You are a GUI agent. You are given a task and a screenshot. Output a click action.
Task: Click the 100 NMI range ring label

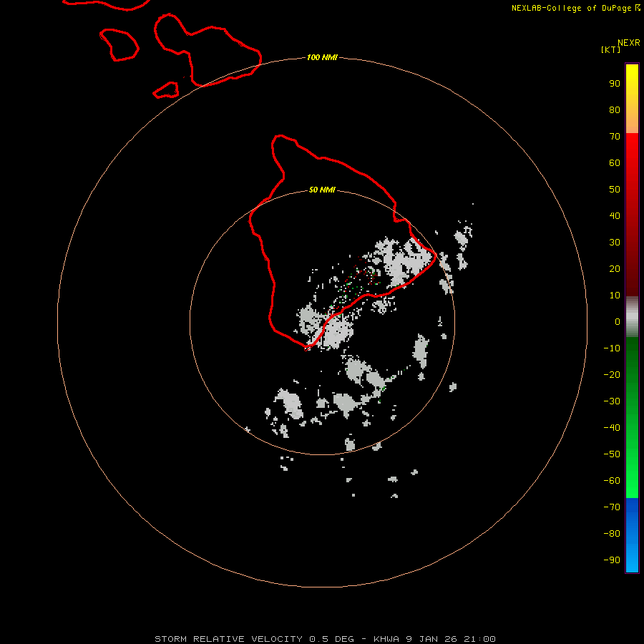click(x=322, y=57)
